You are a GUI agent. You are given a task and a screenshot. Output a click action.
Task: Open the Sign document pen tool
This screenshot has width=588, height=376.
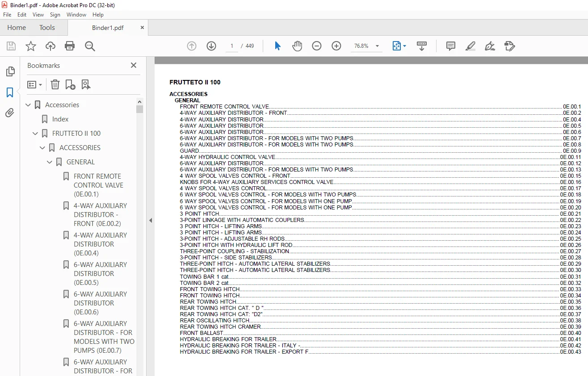point(490,46)
